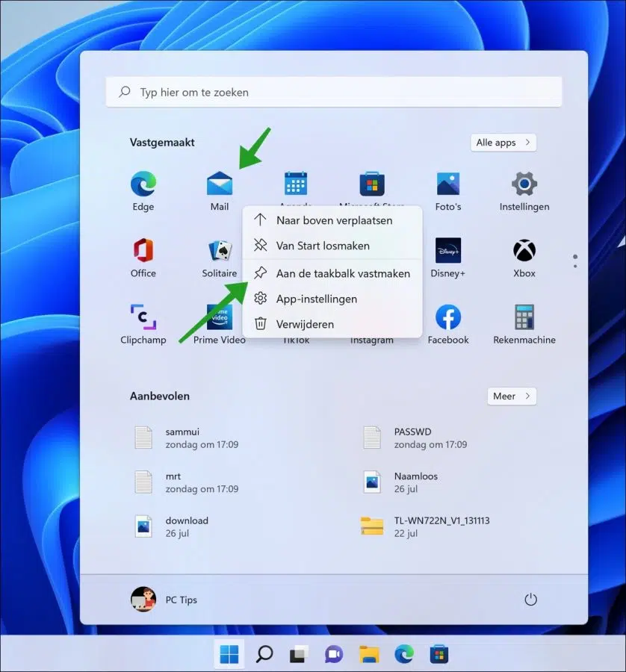Open the Facebook pinned app
The image size is (626, 672).
(448, 325)
